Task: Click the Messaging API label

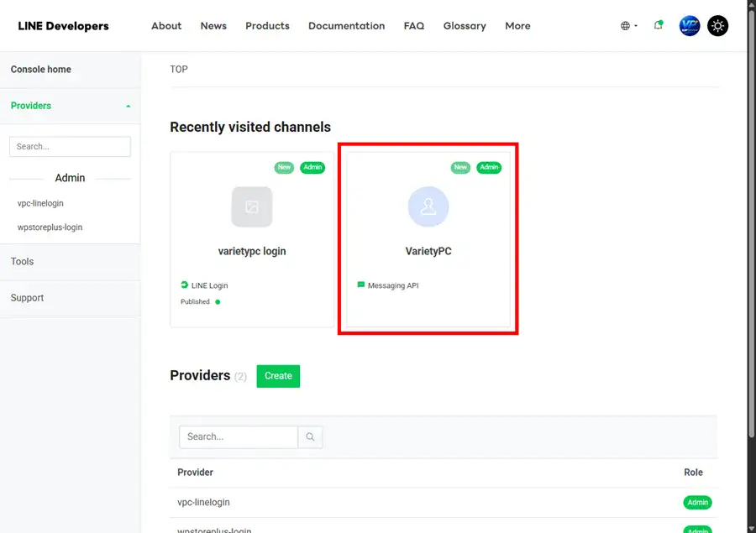Action: [x=393, y=285]
